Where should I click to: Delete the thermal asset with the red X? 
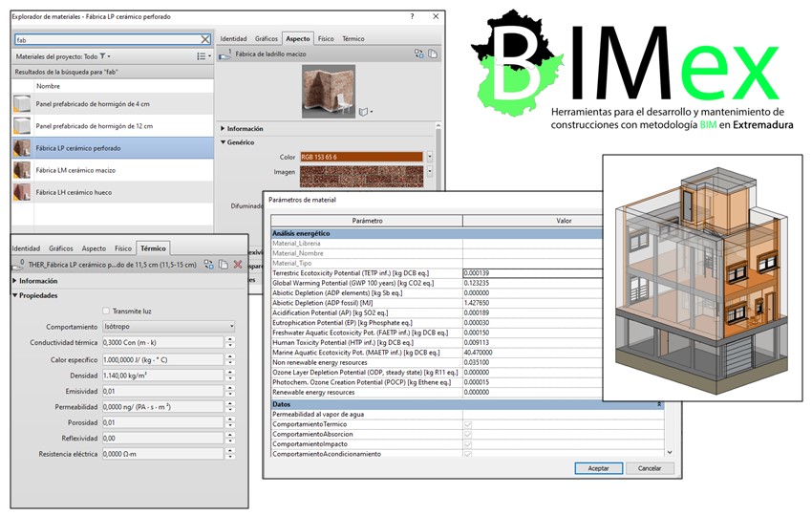coord(238,265)
